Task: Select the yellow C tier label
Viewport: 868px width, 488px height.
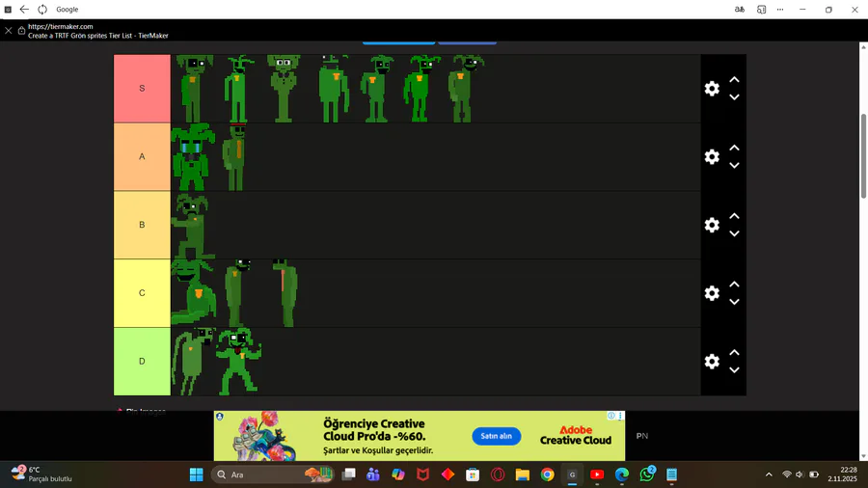Action: click(143, 293)
